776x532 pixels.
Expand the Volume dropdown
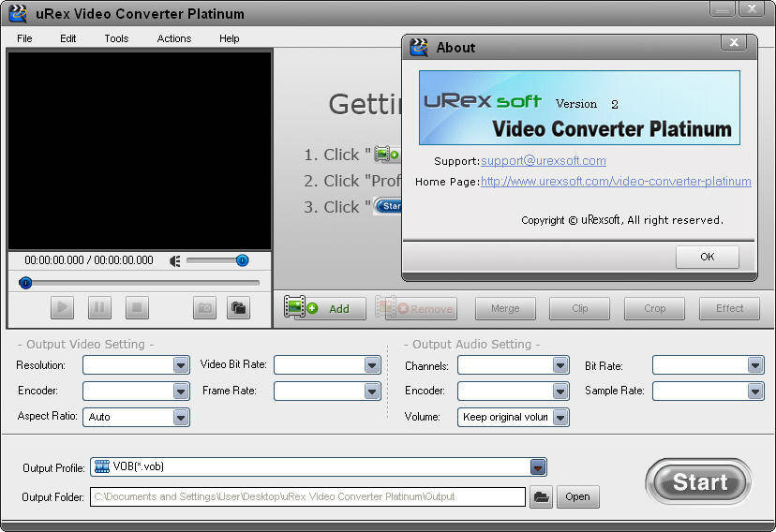(560, 418)
